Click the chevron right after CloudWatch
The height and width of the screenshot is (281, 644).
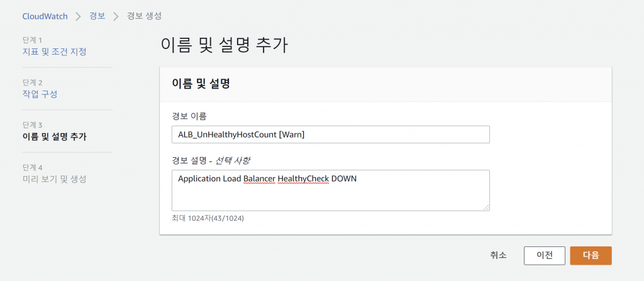(79, 16)
